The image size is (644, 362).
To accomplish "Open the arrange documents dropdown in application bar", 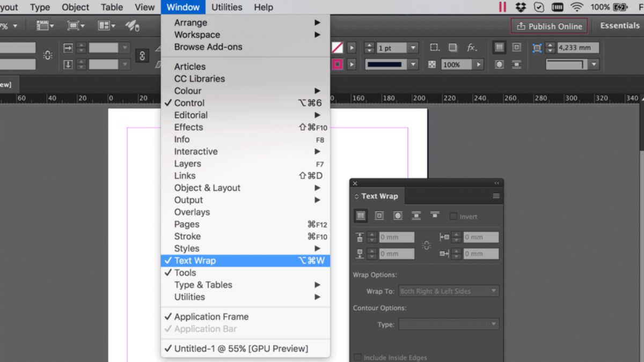I will (x=106, y=26).
